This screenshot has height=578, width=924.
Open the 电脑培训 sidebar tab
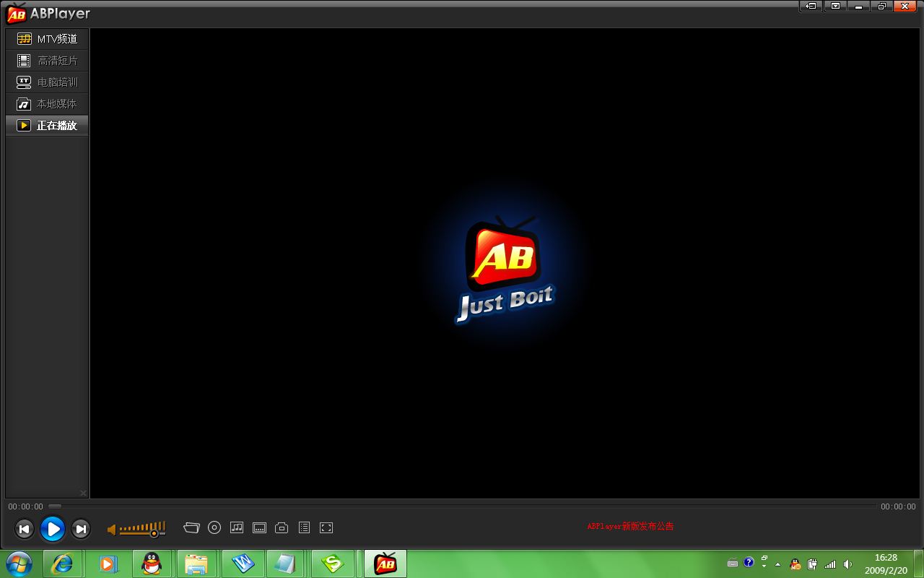(47, 82)
